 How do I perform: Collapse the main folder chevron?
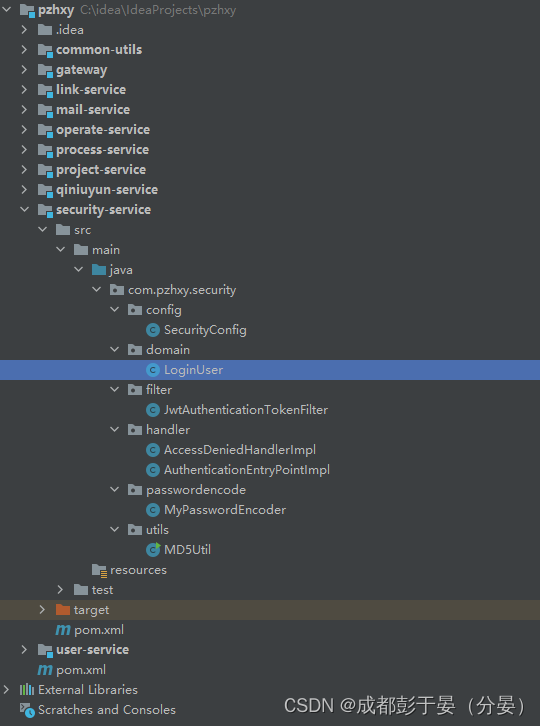pyautogui.click(x=61, y=249)
